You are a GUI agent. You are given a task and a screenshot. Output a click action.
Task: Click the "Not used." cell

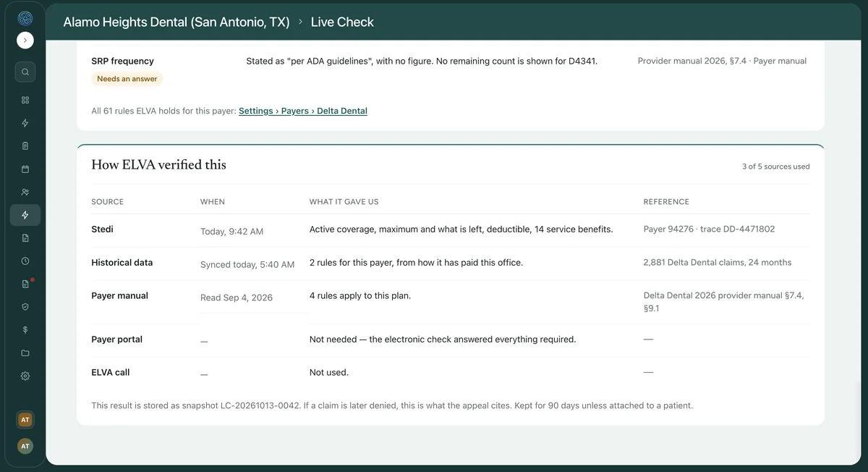coord(329,372)
